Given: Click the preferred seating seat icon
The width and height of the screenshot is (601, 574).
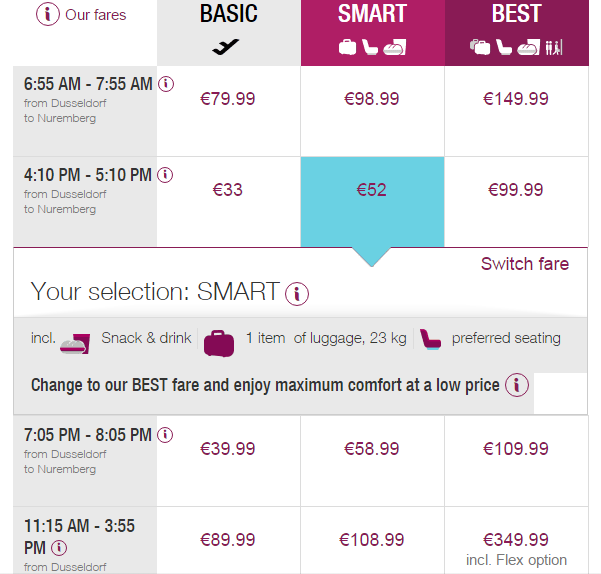Looking at the screenshot, I should [430, 339].
